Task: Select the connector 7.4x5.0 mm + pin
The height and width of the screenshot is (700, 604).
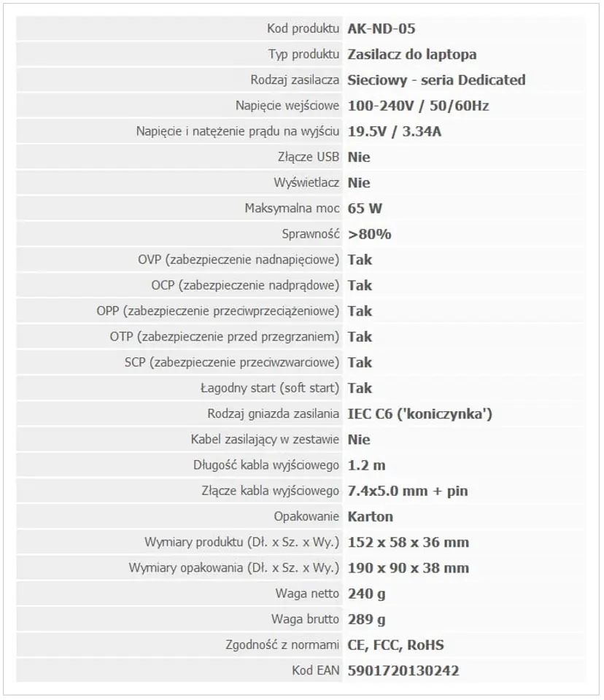Action: coord(408,491)
